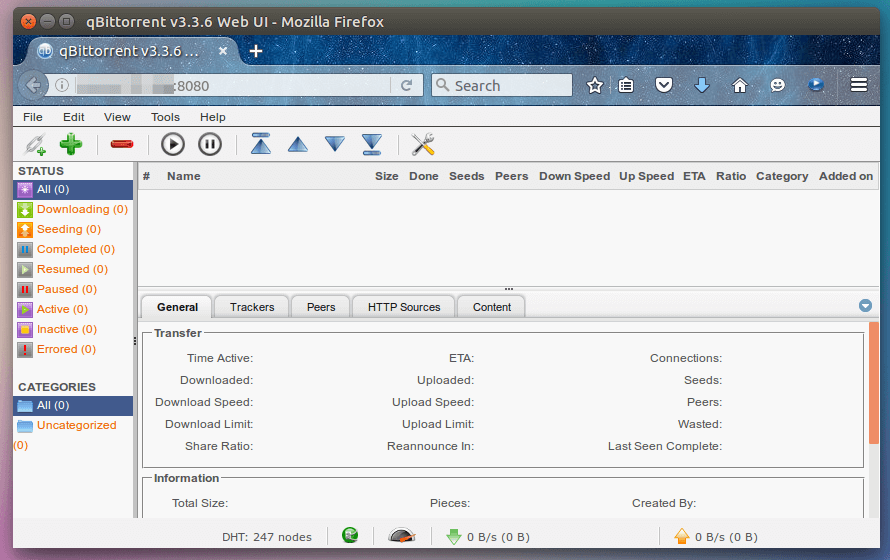
Task: Sort torrents by Size column
Action: 387,176
